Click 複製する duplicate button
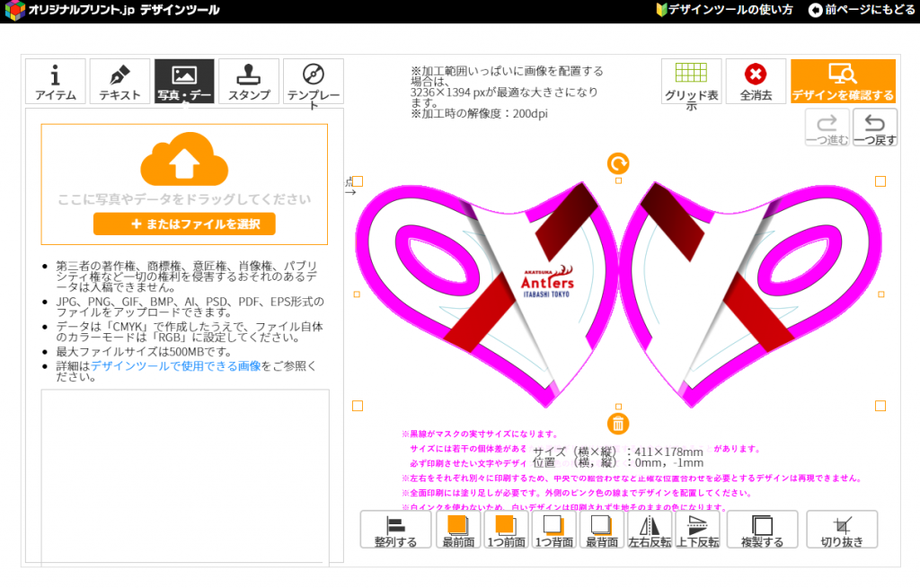Screen dimensions: 920x588 (x=762, y=530)
